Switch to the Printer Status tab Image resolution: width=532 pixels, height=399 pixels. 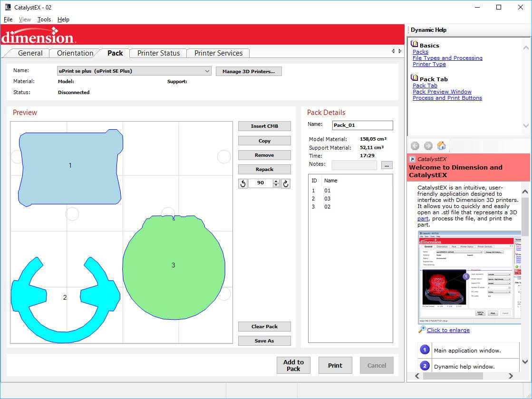[x=158, y=53]
